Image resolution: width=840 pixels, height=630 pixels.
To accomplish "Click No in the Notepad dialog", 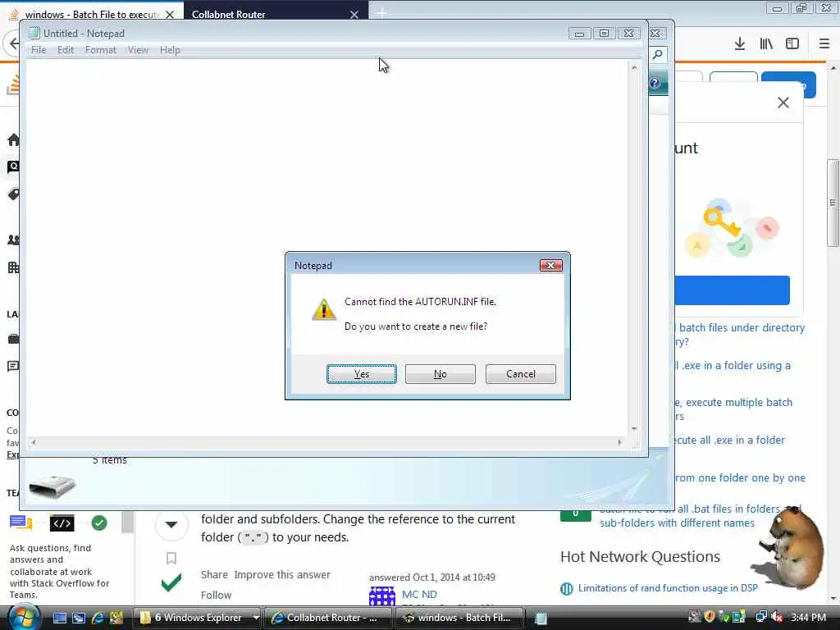I will (x=441, y=374).
